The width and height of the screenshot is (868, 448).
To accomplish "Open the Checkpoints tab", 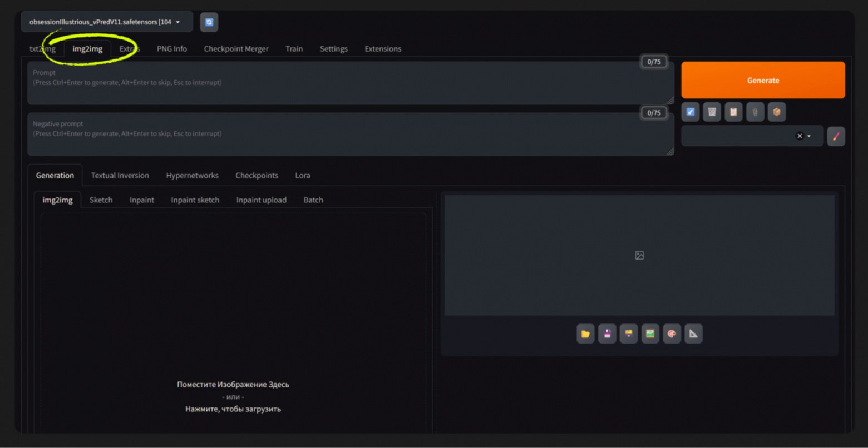I will (x=257, y=175).
